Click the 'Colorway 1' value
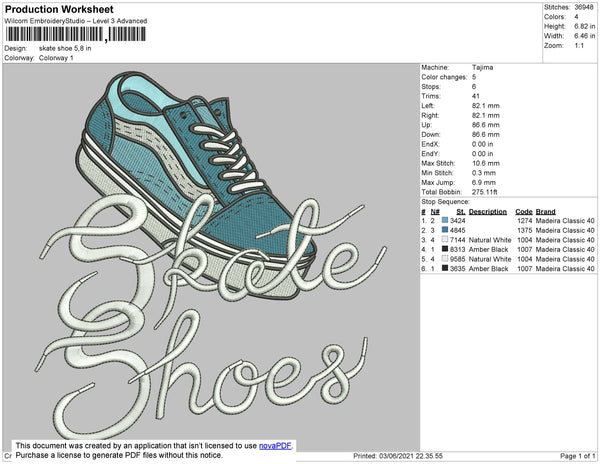Image resolution: width=600 pixels, height=464 pixels. (56, 58)
